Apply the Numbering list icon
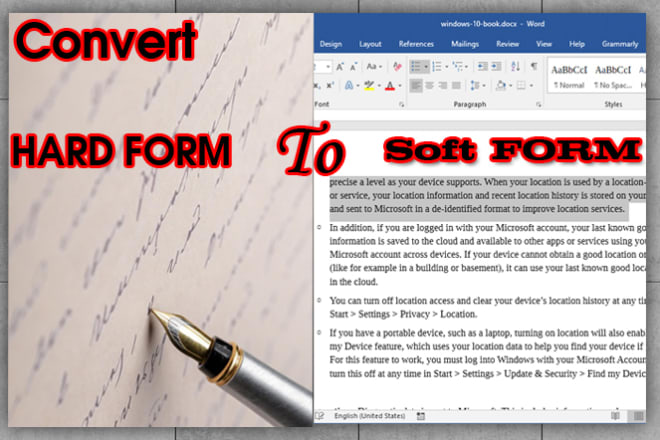The height and width of the screenshot is (440, 660). coord(437,66)
